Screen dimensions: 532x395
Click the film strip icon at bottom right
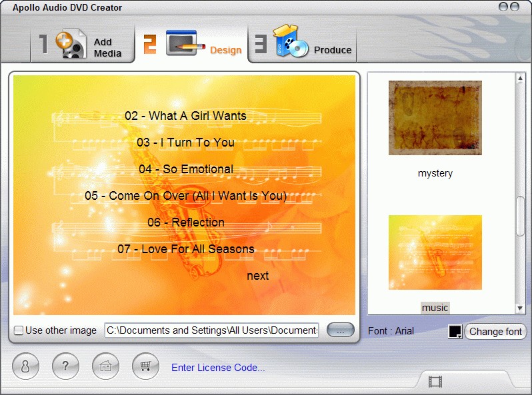point(435,382)
